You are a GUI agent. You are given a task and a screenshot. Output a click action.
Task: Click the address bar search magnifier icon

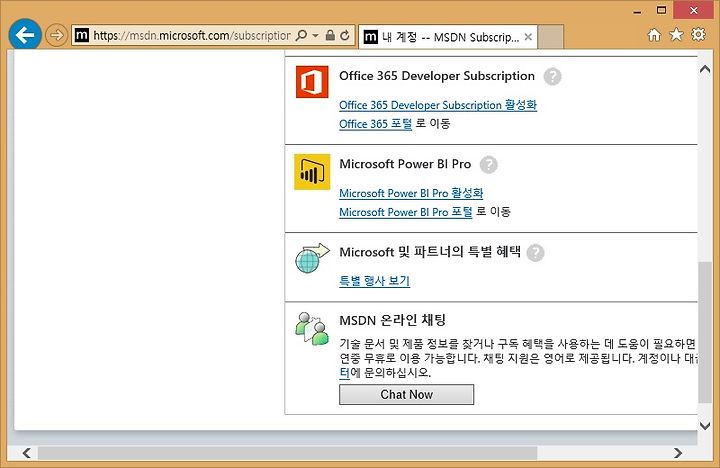click(301, 35)
